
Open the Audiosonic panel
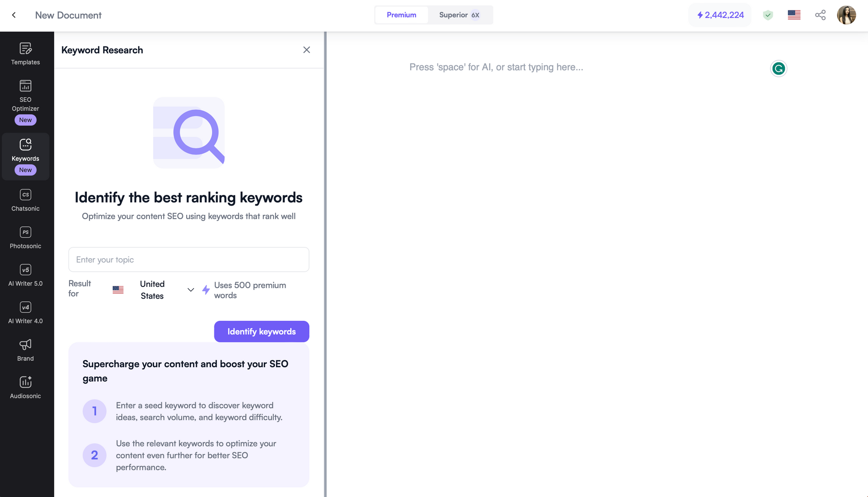pyautogui.click(x=25, y=387)
